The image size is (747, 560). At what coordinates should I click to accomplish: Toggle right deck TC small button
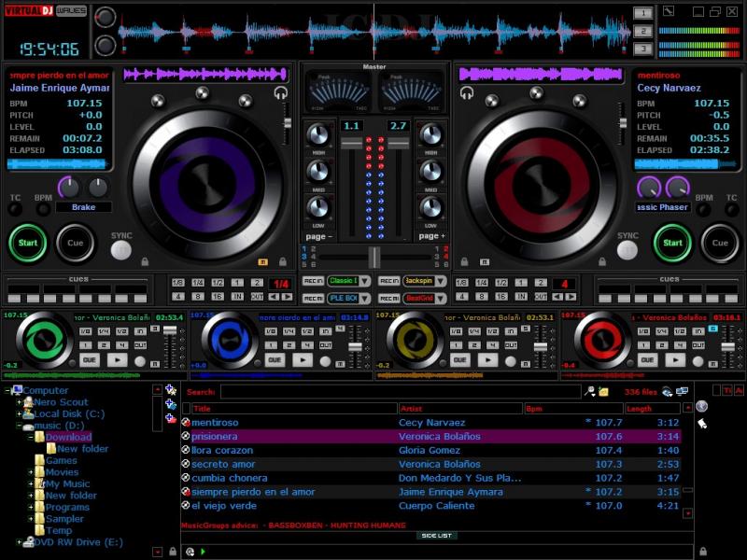click(731, 208)
